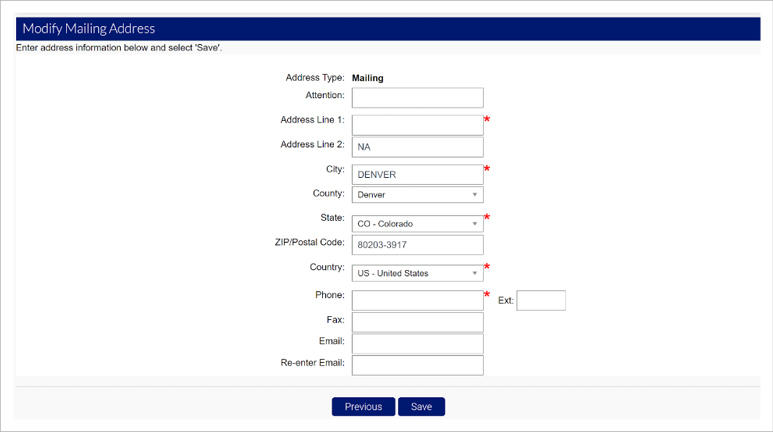The height and width of the screenshot is (432, 773).
Task: Click the Fax input box
Action: (417, 322)
